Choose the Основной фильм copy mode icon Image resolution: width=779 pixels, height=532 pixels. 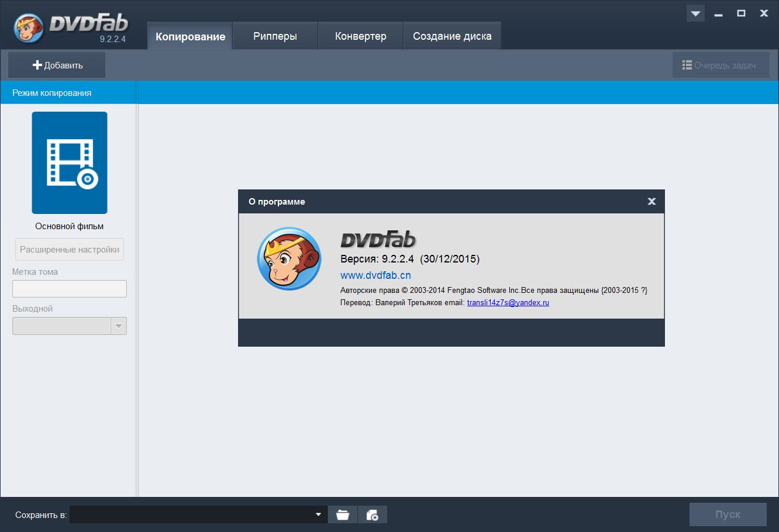(x=70, y=163)
